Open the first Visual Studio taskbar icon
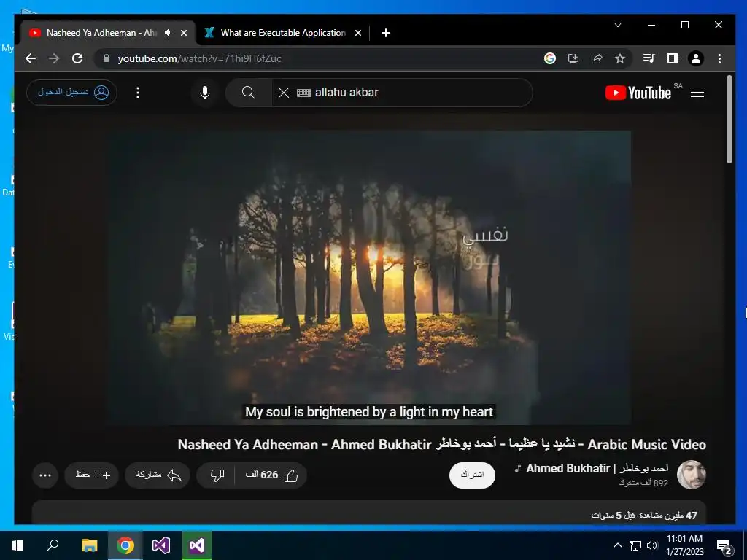This screenshot has width=747, height=560. (161, 545)
